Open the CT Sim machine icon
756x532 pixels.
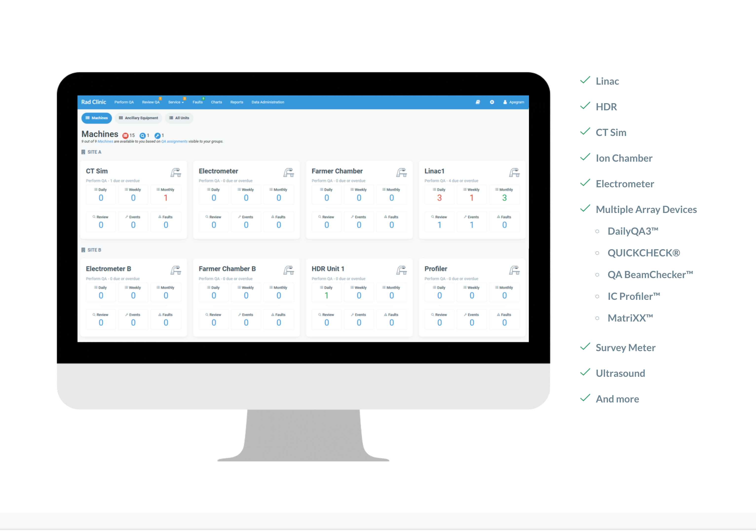point(176,172)
